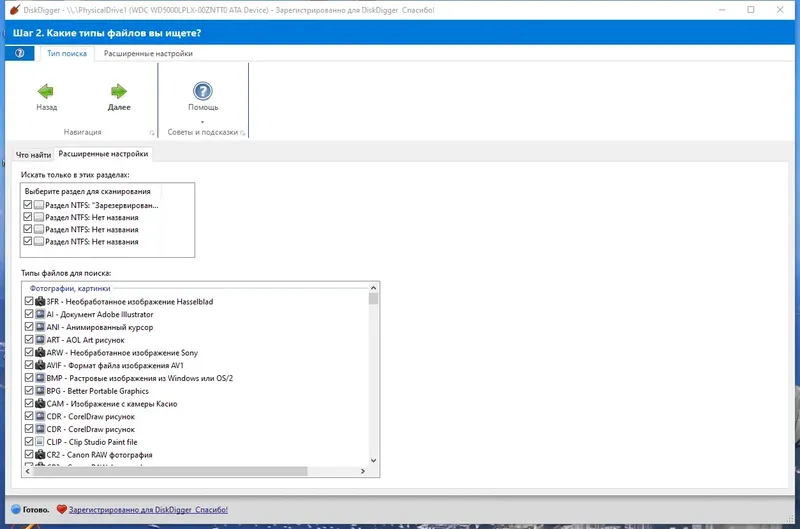Switch to the Тип поиска ribbon tab
The image size is (800, 529).
(67, 53)
